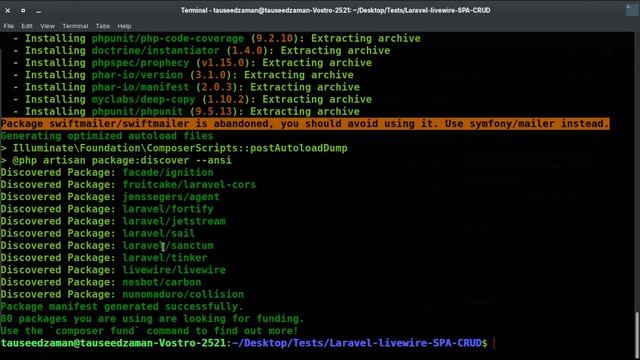Click 'nesbot/carbon' discovered package
Screen dimensions: 640x360
[x=162, y=282]
